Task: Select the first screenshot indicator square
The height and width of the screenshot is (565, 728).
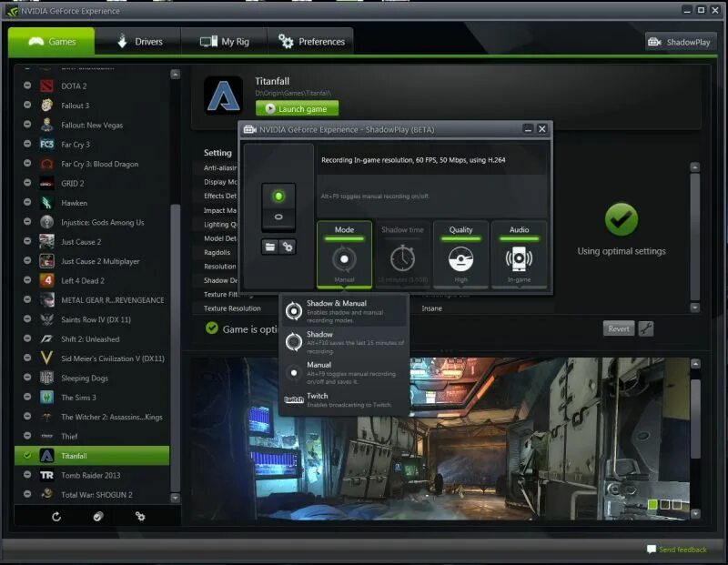Action: tap(652, 504)
